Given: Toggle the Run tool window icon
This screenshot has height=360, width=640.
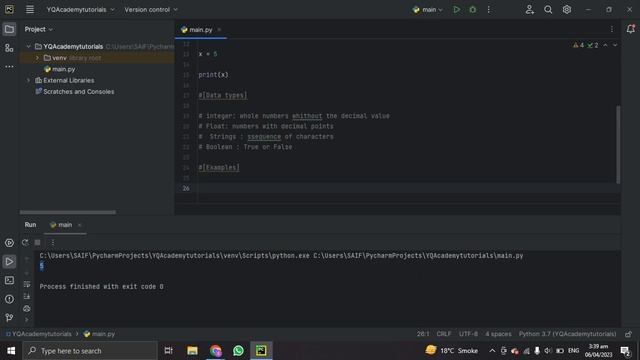Looking at the screenshot, I should (9, 262).
